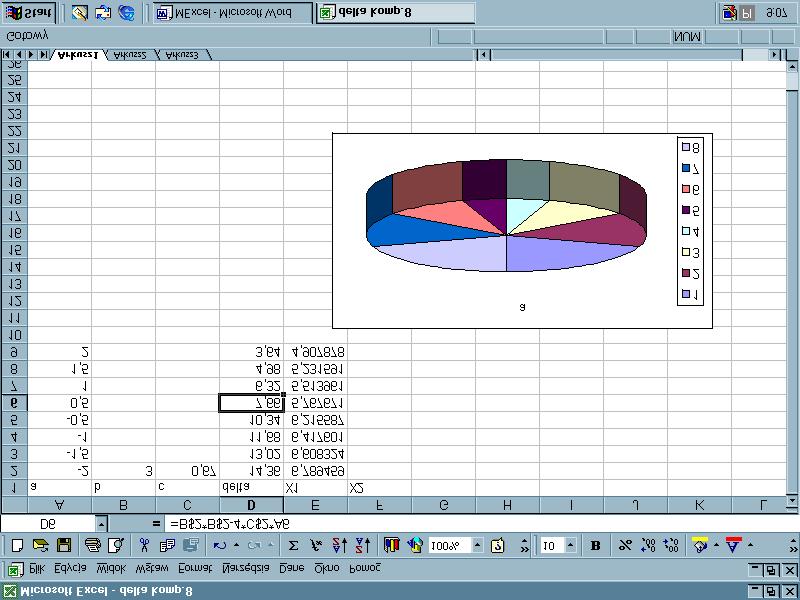
Task: Open the Edycja menu
Action: 70,568
